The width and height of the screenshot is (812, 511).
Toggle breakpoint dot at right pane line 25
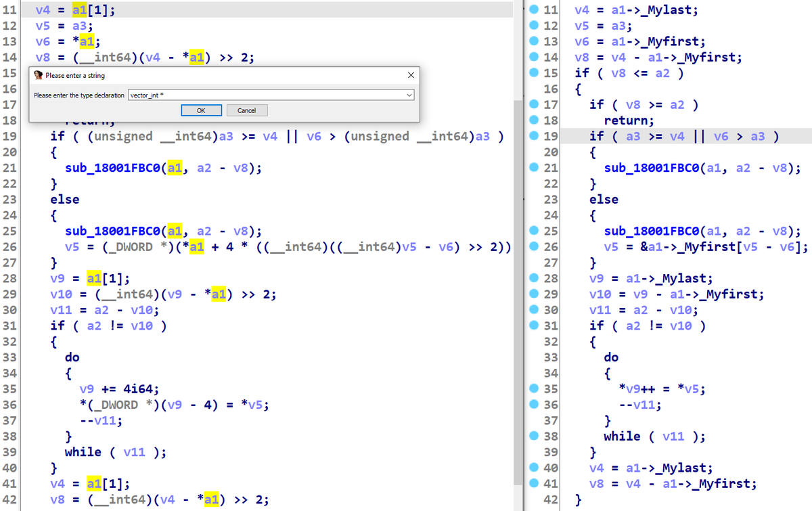(x=535, y=231)
